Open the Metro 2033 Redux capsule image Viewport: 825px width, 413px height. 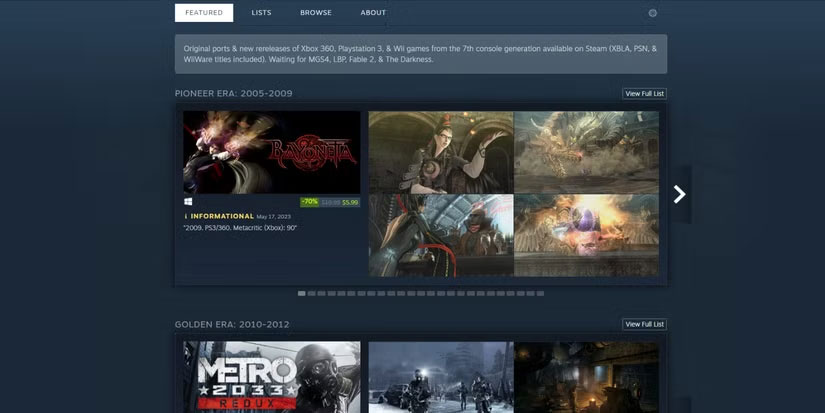coord(271,377)
